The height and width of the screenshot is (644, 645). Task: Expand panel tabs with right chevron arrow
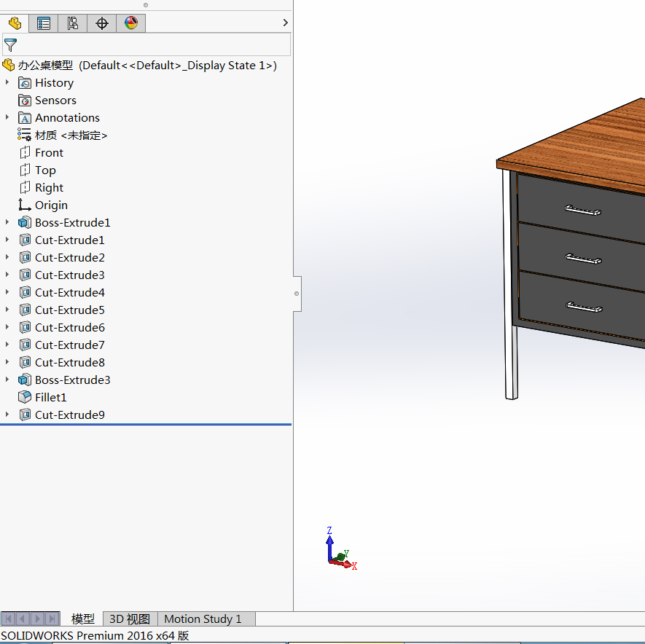285,23
